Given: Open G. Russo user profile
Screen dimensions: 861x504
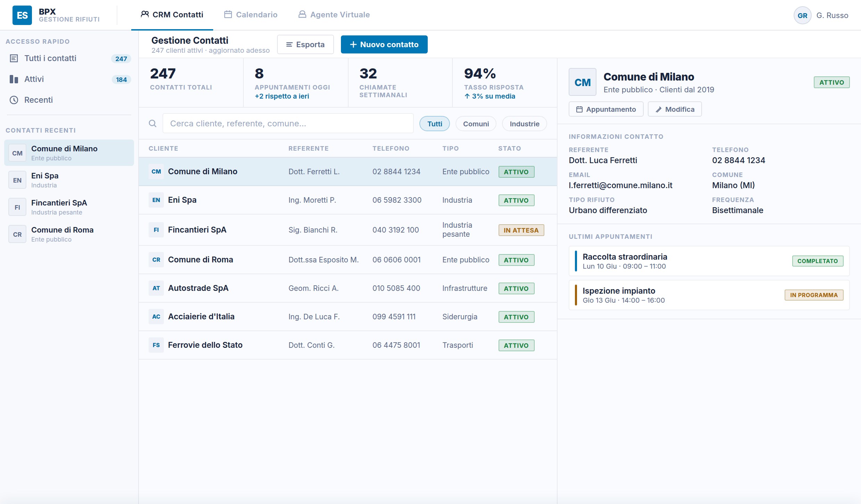Looking at the screenshot, I should [x=821, y=15].
